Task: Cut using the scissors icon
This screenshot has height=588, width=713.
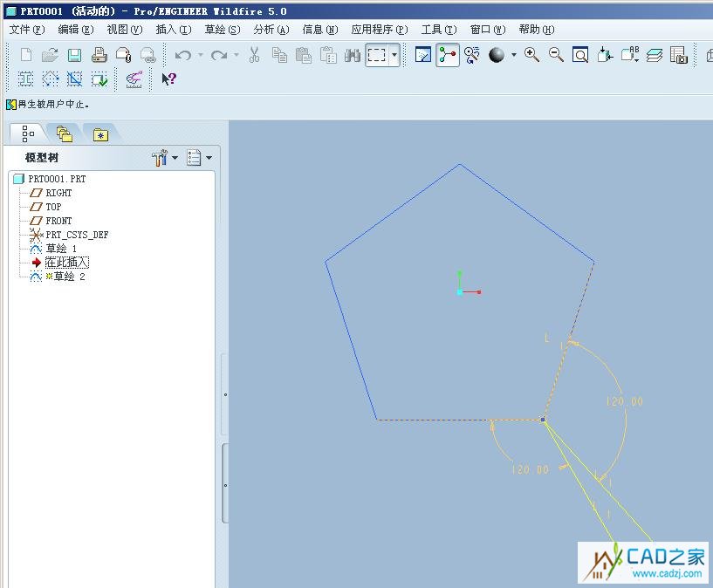Action: [x=254, y=55]
